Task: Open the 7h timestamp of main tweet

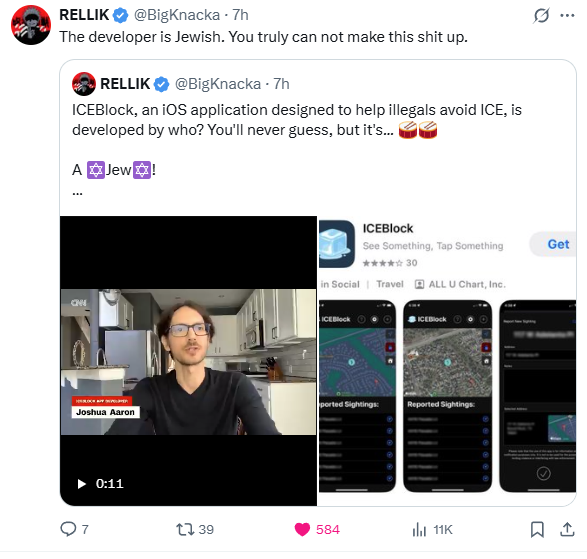Action: coord(240,15)
